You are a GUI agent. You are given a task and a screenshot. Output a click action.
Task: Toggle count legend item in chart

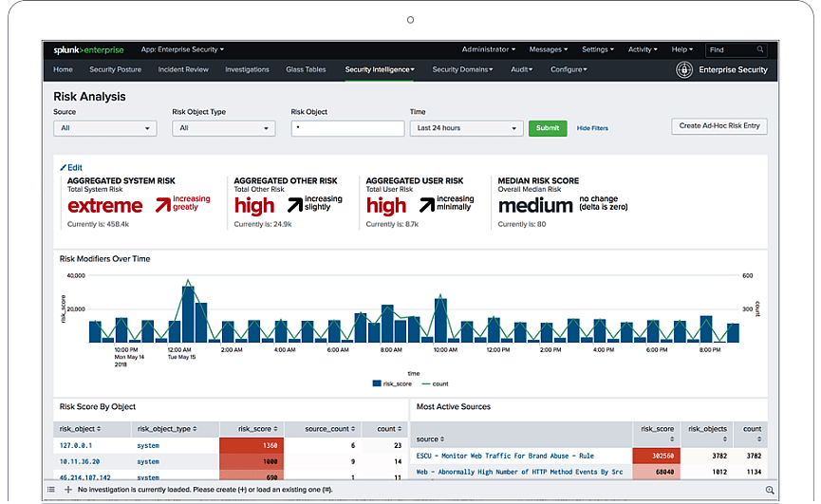(435, 383)
